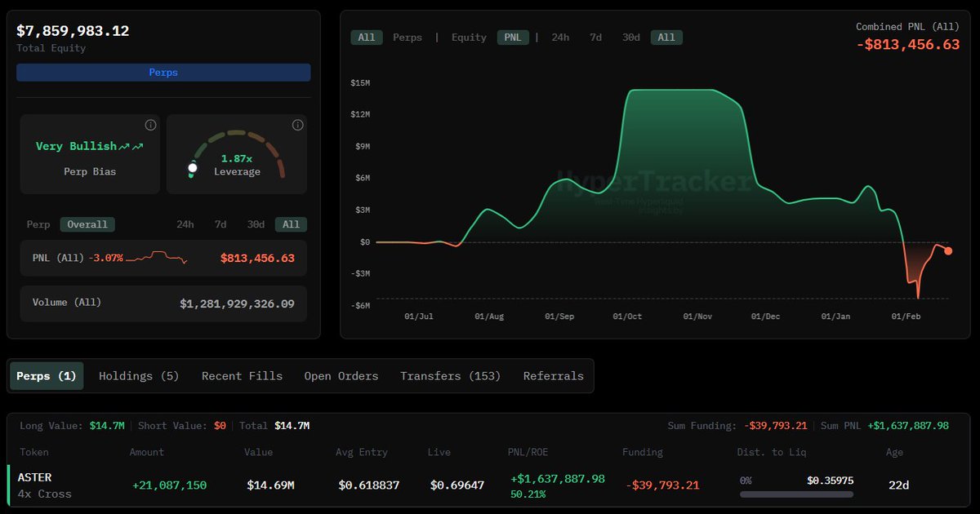Click info icon on Perp Bias card
The height and width of the screenshot is (514, 980).
coord(150,125)
